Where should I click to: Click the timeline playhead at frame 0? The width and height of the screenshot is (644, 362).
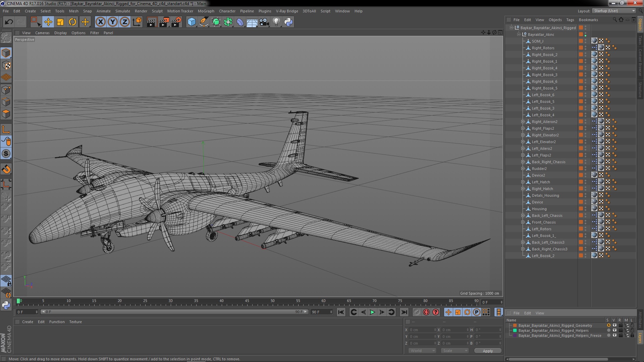click(18, 301)
